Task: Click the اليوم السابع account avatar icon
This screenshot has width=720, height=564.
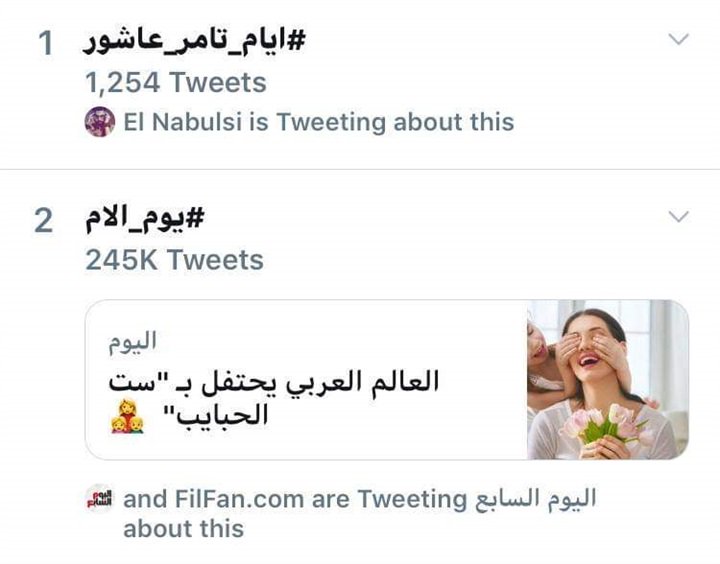Action: (100, 498)
